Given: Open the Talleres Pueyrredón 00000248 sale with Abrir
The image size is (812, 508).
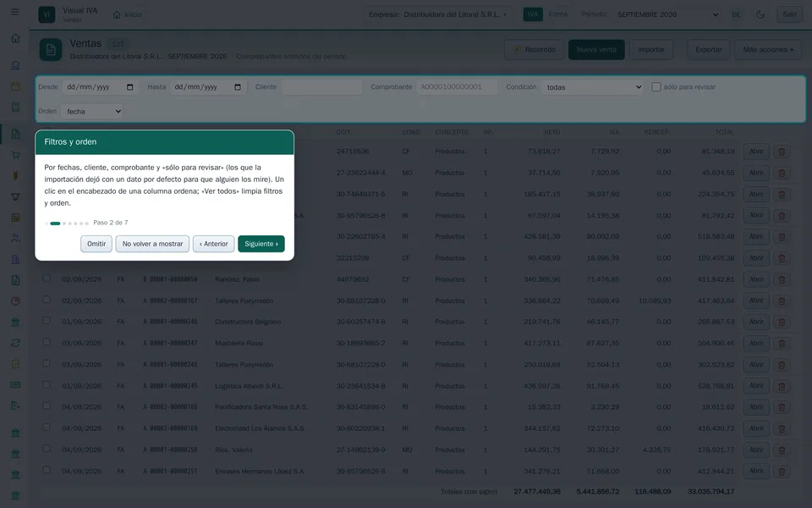Looking at the screenshot, I should click(x=756, y=364).
